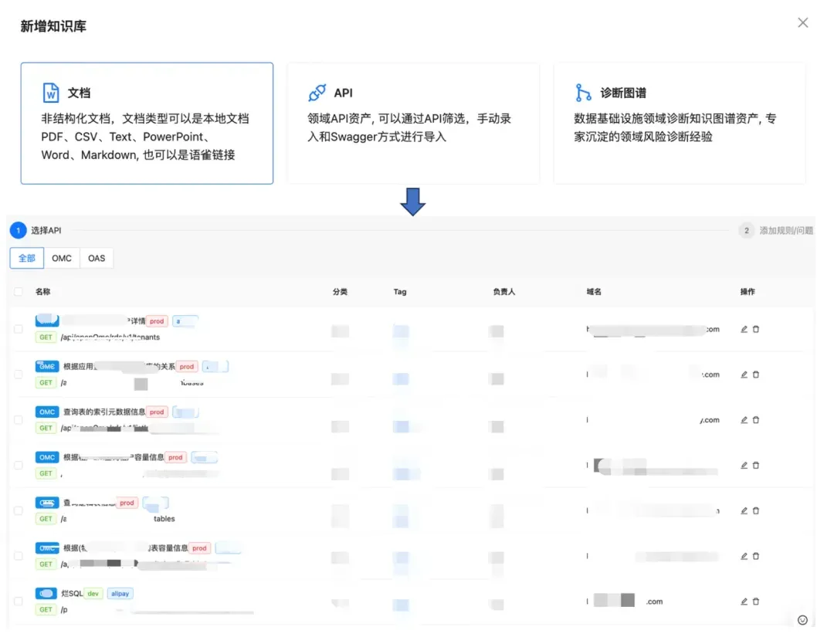Click the 分类 column header
The width and height of the screenshot is (834, 644).
(340, 291)
